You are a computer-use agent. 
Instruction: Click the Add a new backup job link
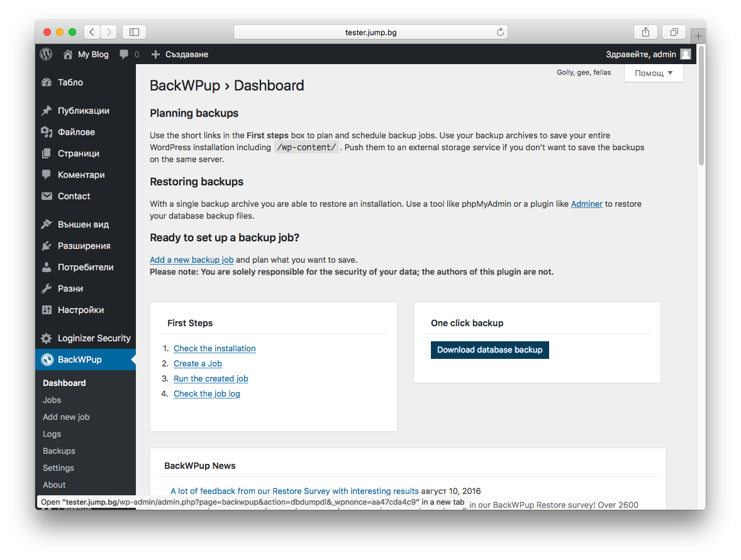[x=191, y=260]
